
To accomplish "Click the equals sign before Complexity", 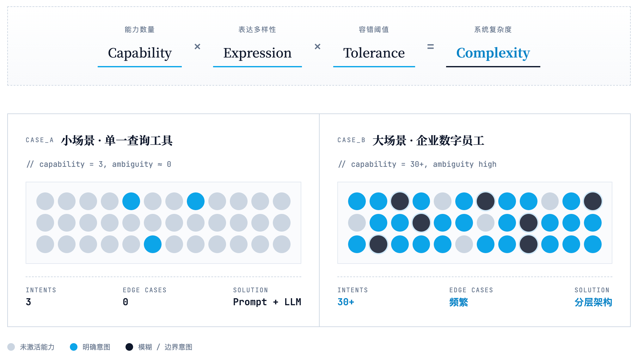I will [430, 47].
